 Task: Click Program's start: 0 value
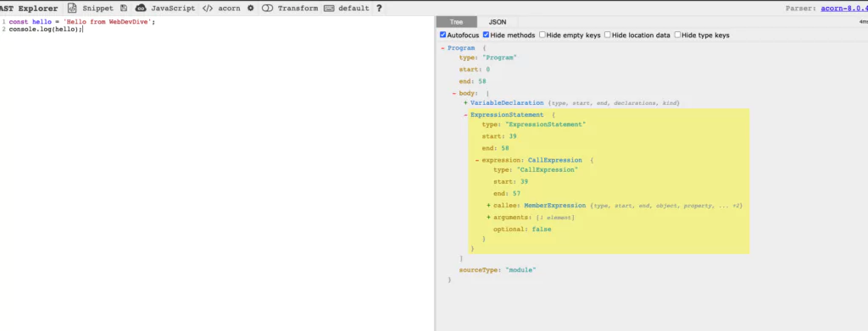[487, 69]
